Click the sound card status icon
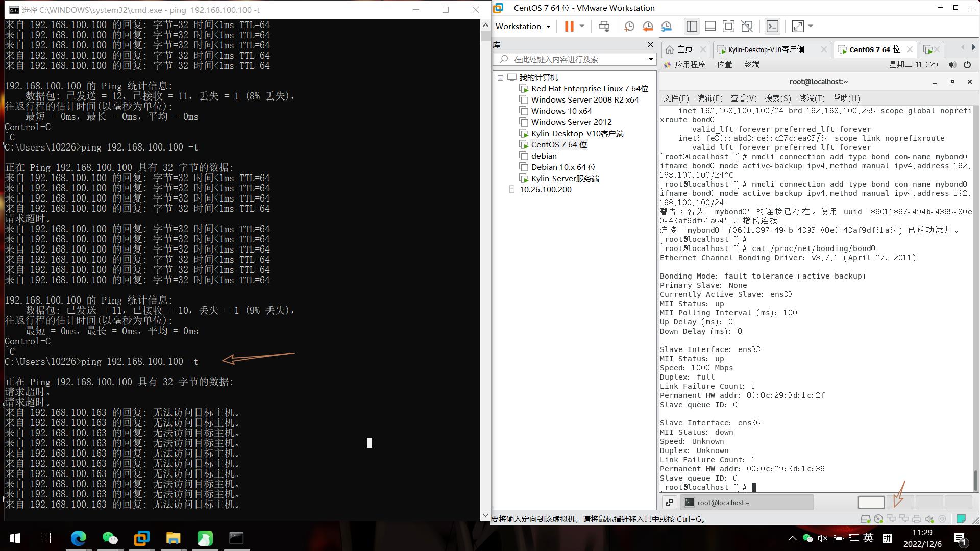The height and width of the screenshot is (551, 980). click(x=929, y=519)
